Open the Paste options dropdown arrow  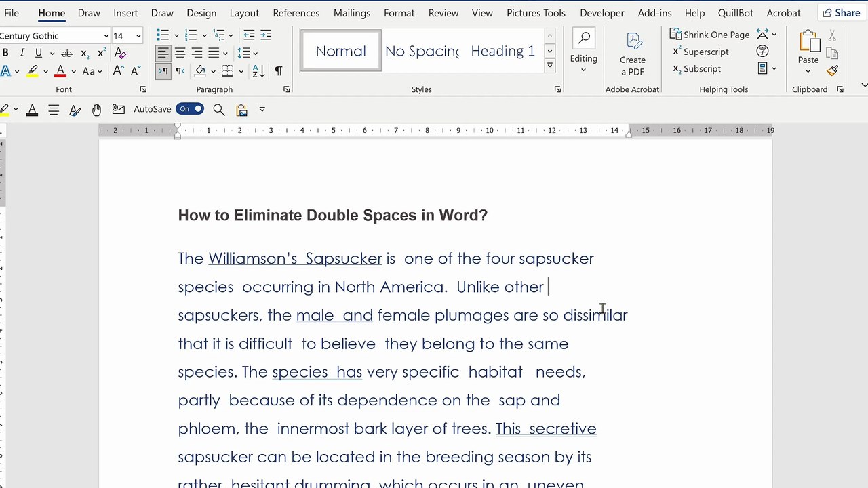tap(808, 72)
